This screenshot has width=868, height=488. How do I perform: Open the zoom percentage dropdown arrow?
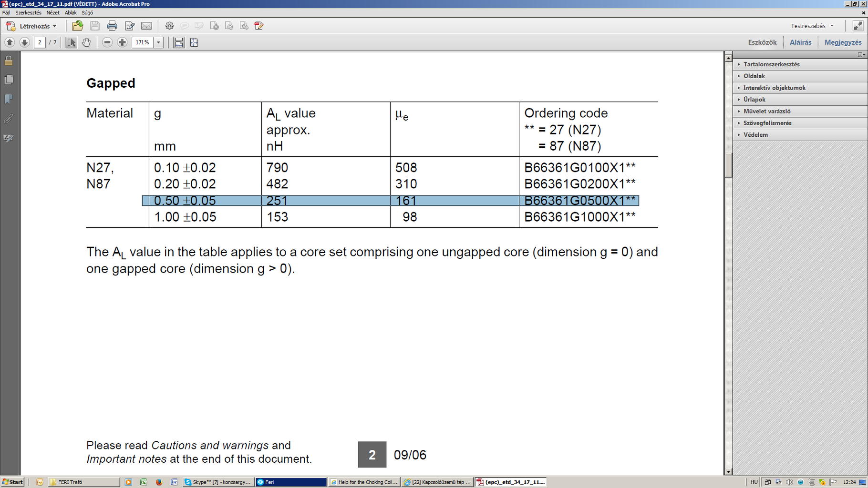point(158,42)
